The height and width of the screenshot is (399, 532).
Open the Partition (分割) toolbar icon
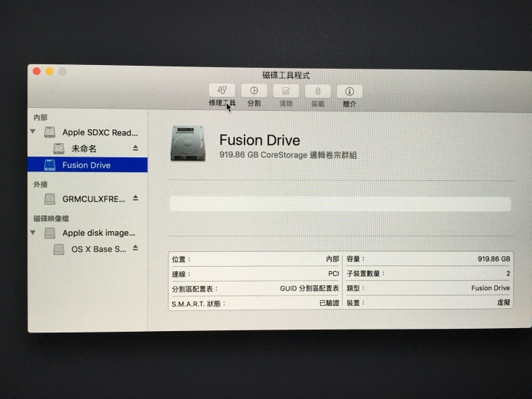pos(253,91)
